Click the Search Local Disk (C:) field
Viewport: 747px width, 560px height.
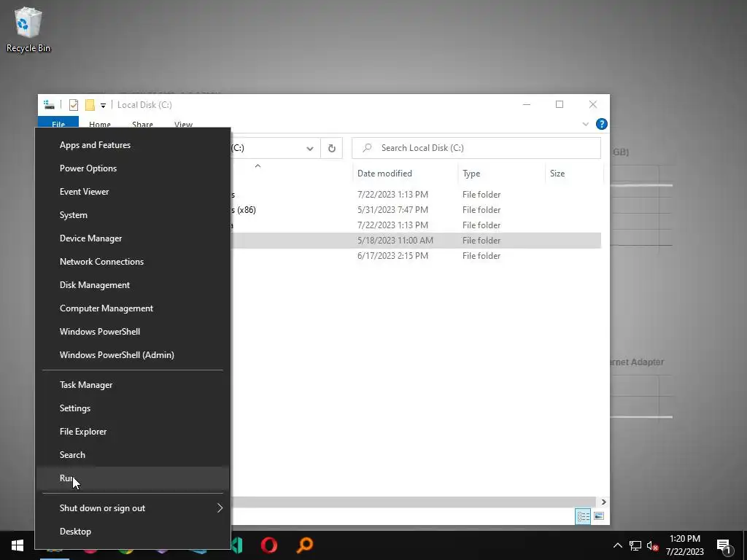pos(476,148)
